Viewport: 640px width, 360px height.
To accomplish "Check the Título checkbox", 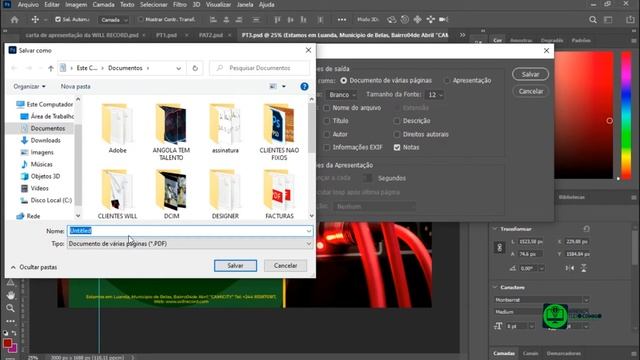I will pyautogui.click(x=327, y=121).
